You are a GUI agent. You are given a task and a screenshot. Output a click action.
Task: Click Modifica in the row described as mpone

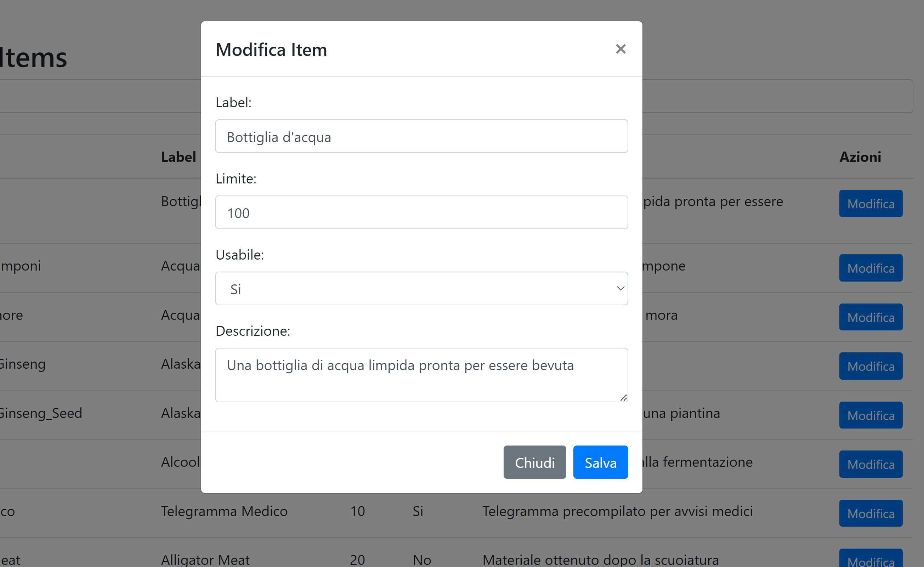[x=871, y=268]
